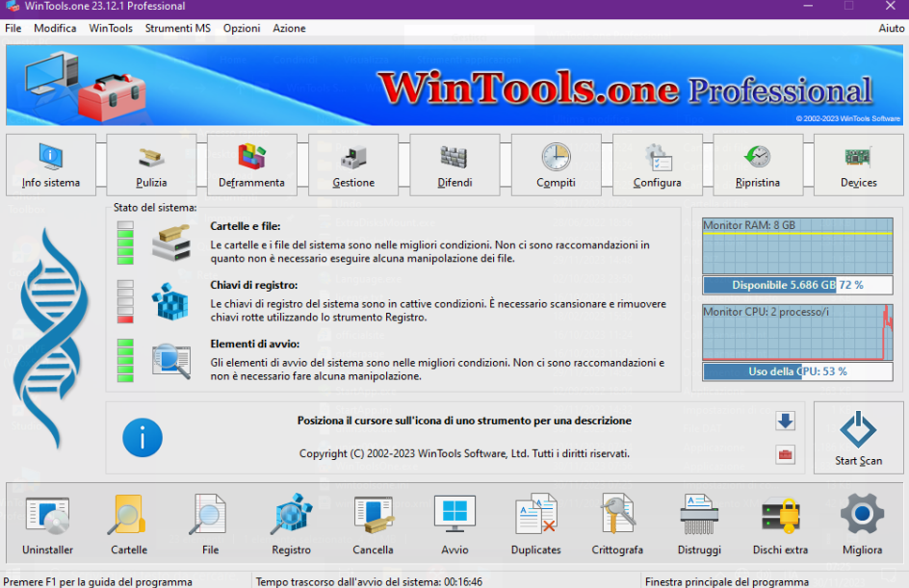
Task: Open the Strumenti MS menu
Action: (x=177, y=28)
